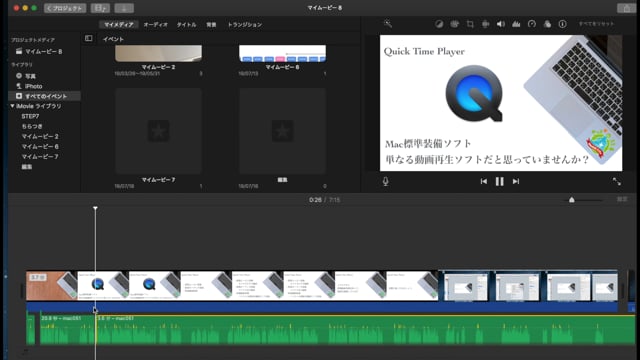Select すべてのイベント in the sidebar
The image size is (640, 360).
coord(44,96)
